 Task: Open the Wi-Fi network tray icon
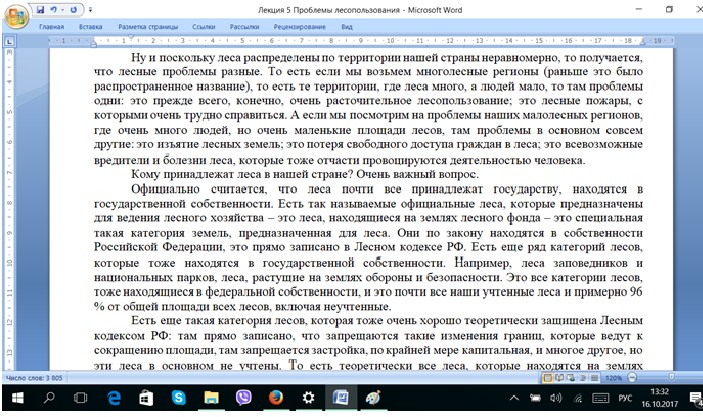578,398
